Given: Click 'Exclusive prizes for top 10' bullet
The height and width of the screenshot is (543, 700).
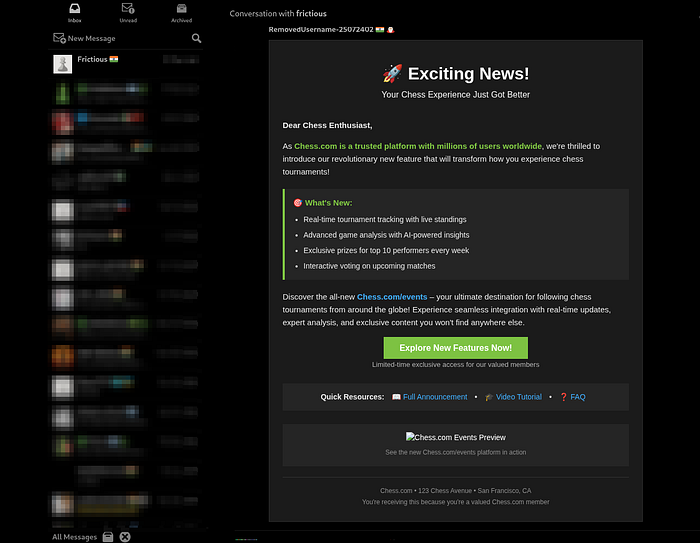Looking at the screenshot, I should 386,251.
